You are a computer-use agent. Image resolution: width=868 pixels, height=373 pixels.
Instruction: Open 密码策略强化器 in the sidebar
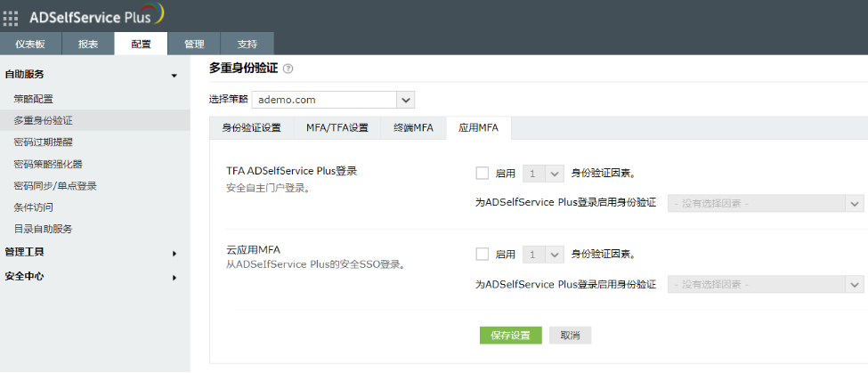[x=48, y=165]
